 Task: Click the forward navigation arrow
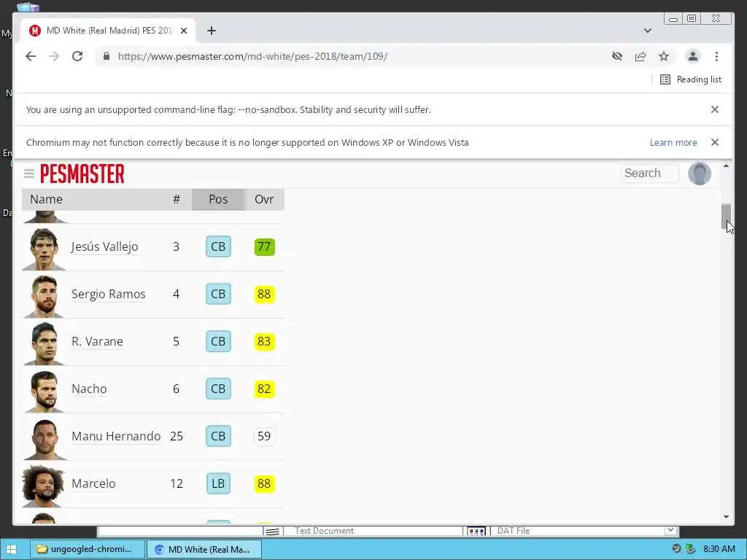tap(54, 56)
